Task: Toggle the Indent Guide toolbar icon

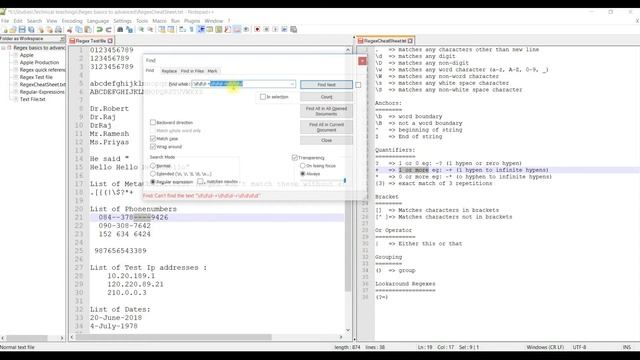Action: 201,29
